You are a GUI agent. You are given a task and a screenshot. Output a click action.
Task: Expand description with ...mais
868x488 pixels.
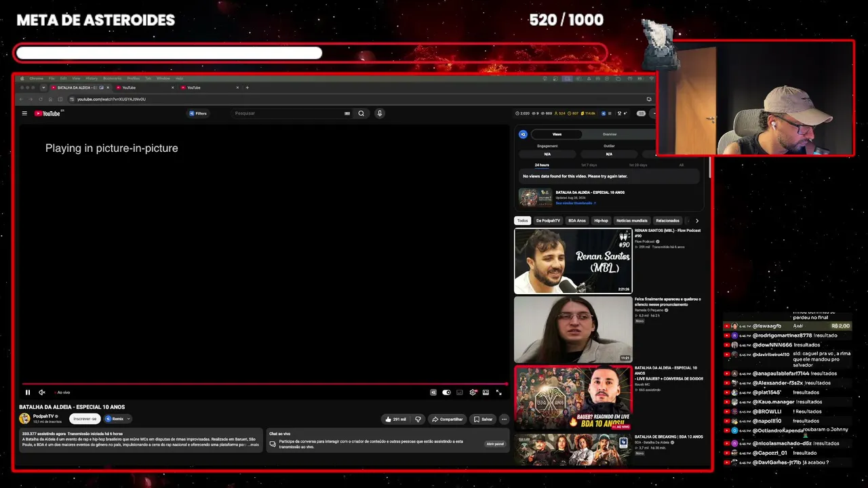pyautogui.click(x=252, y=445)
